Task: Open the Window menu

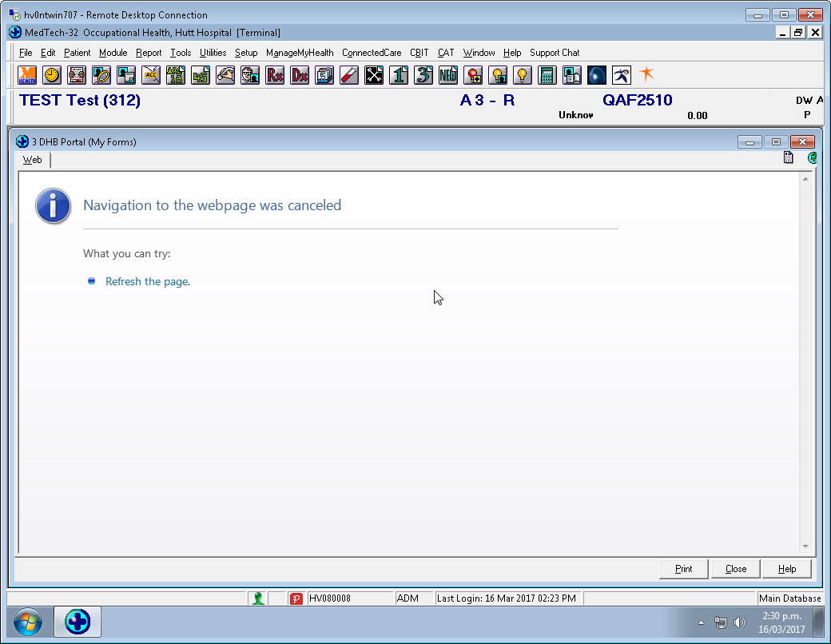Action: [479, 53]
